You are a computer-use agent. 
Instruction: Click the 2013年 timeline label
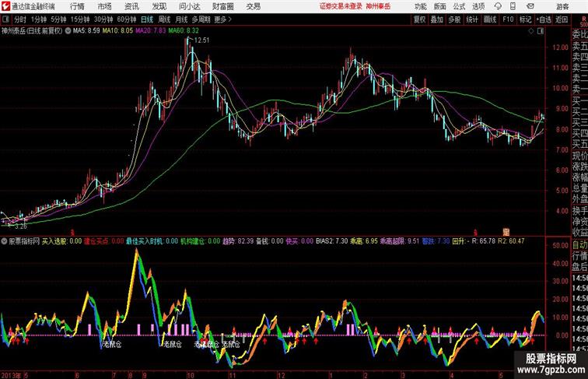click(11, 375)
